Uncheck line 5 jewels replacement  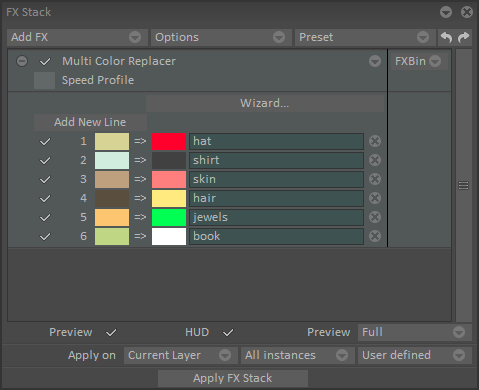[45, 217]
